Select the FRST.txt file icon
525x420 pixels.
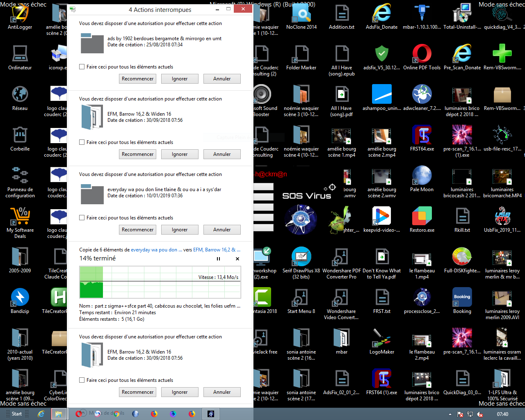381,301
